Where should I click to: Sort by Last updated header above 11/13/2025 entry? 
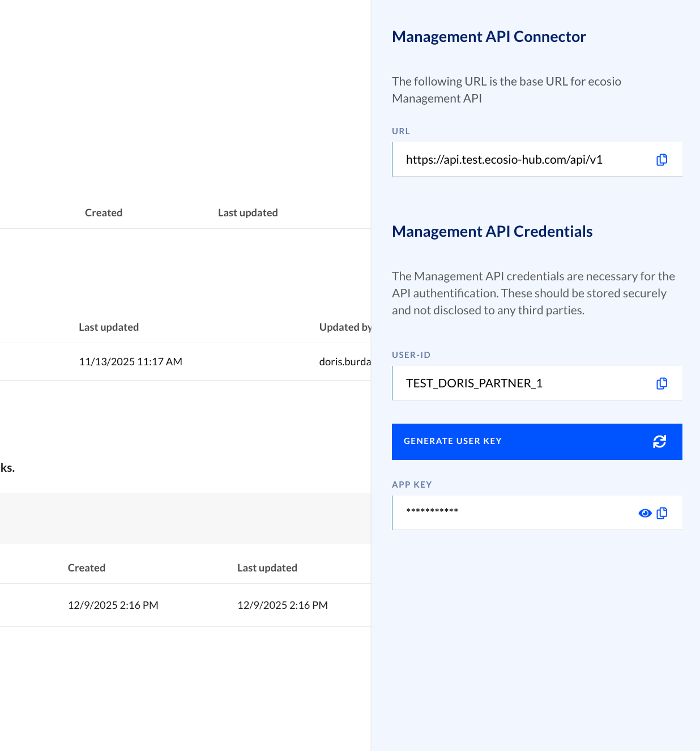[x=109, y=327]
